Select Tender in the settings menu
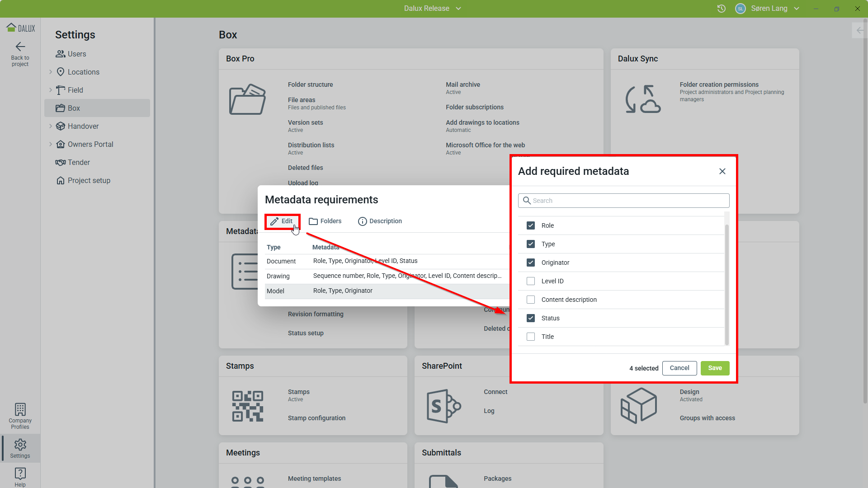This screenshot has height=488, width=868. pos(79,162)
